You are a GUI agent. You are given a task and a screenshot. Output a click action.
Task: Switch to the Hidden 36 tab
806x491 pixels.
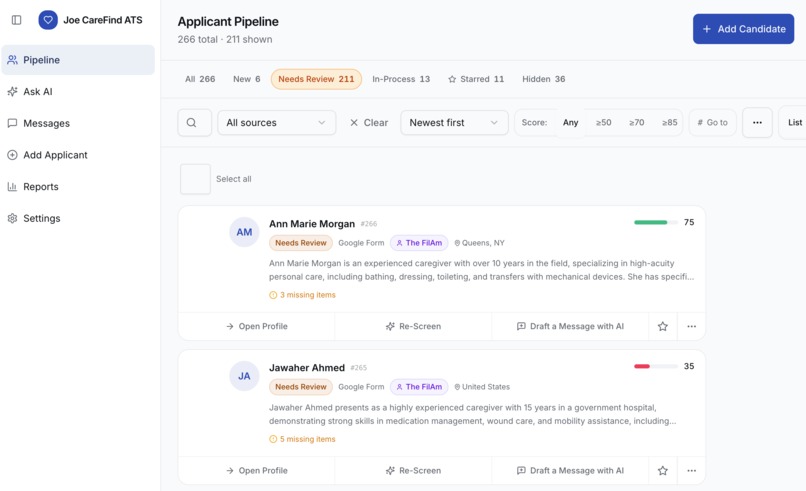543,79
